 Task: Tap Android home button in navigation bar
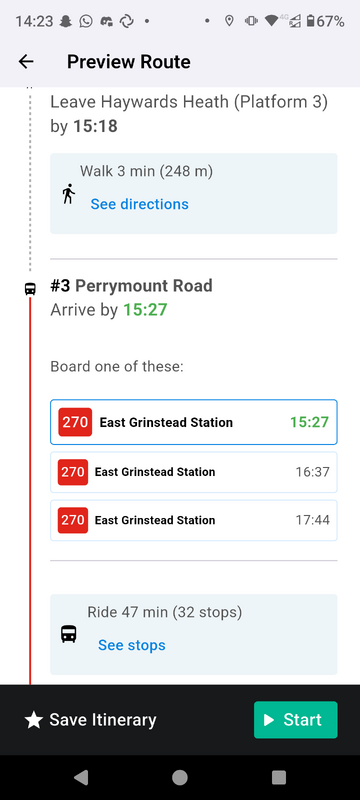tap(179, 777)
